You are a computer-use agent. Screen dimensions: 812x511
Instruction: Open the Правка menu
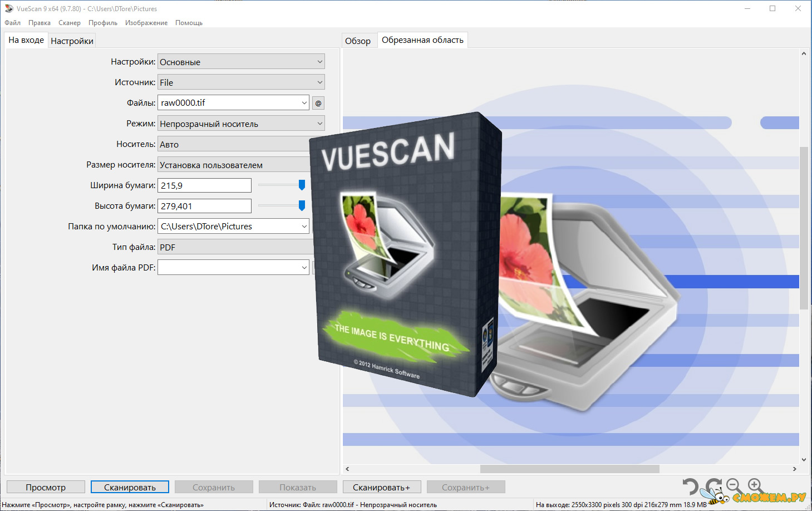[40, 23]
